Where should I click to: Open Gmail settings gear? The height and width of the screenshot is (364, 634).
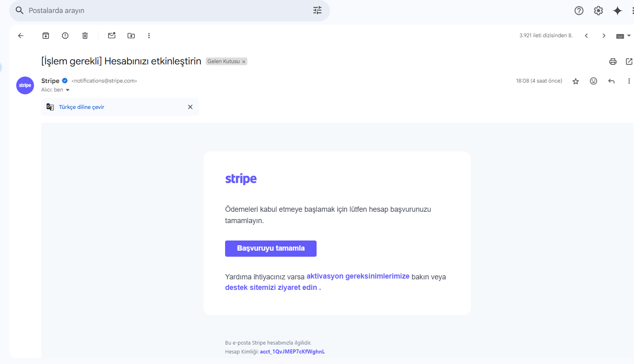pyautogui.click(x=598, y=11)
